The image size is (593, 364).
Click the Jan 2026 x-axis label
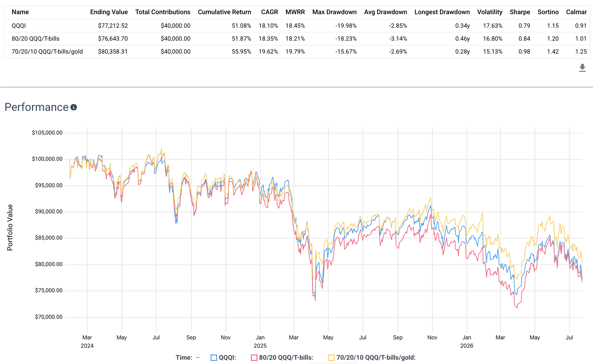467,342
